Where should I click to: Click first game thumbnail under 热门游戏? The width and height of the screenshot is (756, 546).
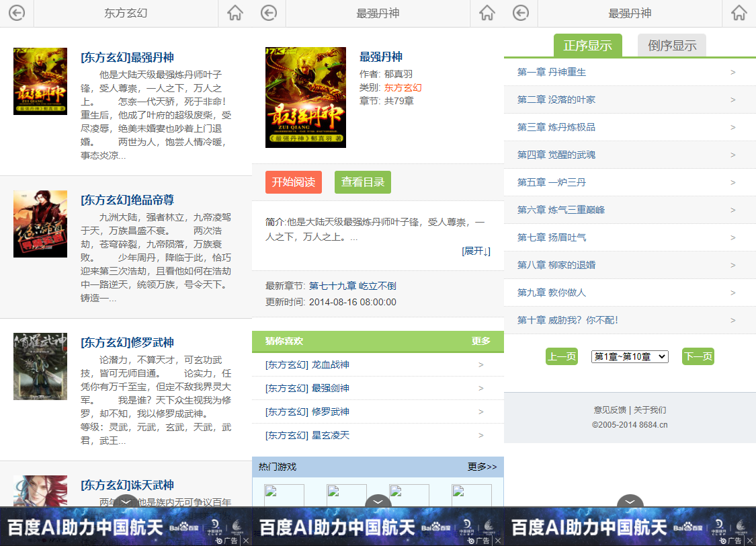coord(284,496)
